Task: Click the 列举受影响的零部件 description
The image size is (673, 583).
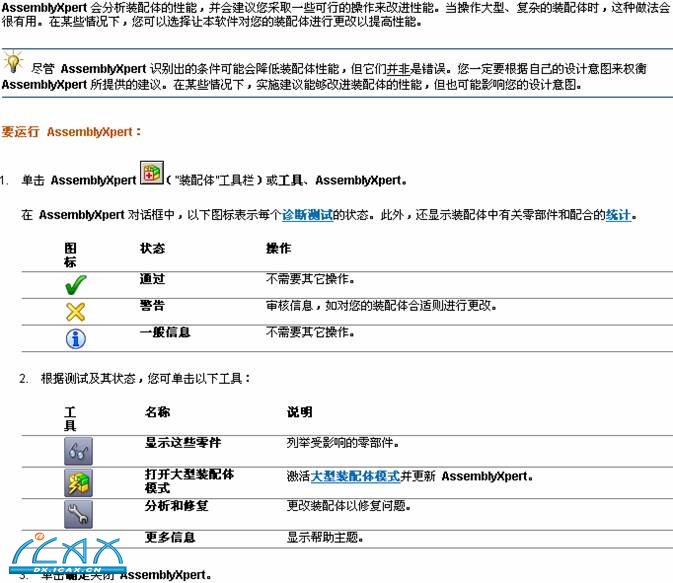Action: pyautogui.click(x=343, y=443)
